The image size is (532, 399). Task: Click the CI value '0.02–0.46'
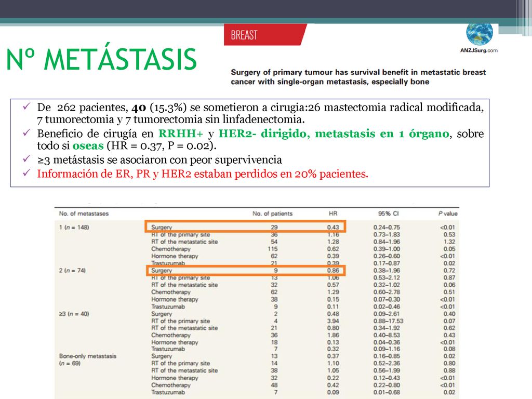coord(387,307)
